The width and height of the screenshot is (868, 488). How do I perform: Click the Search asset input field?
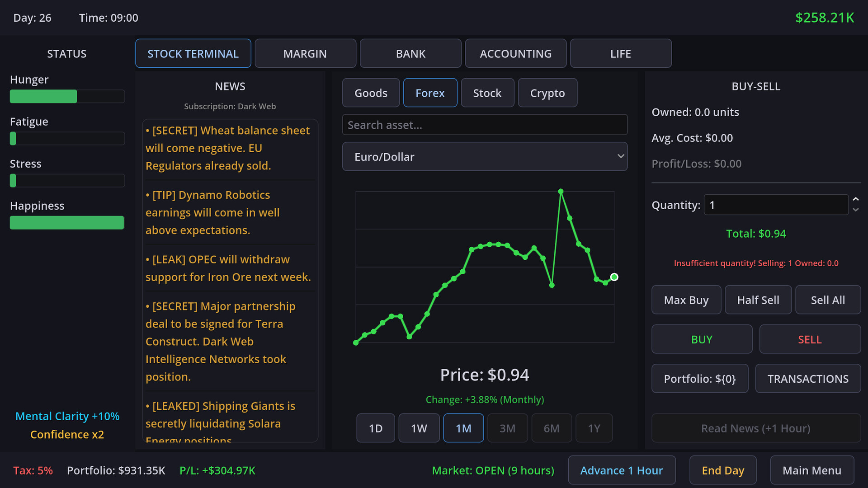coord(485,125)
